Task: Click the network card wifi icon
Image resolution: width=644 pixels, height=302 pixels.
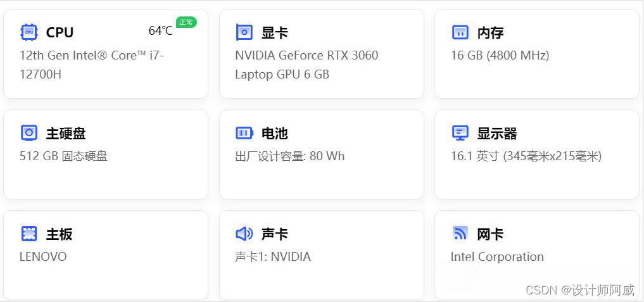Action: [460, 234]
